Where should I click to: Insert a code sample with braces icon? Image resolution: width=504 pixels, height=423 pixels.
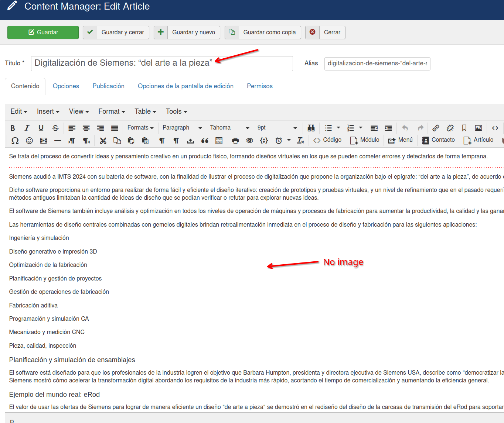(264, 140)
